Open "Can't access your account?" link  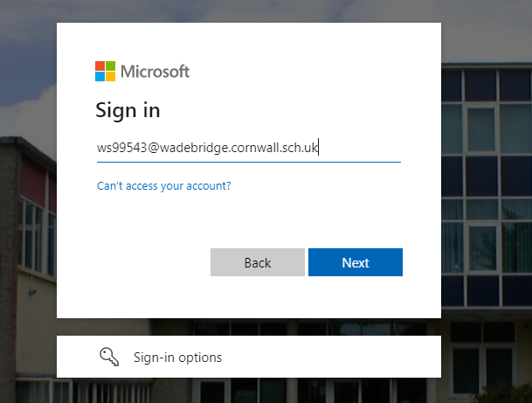click(164, 186)
